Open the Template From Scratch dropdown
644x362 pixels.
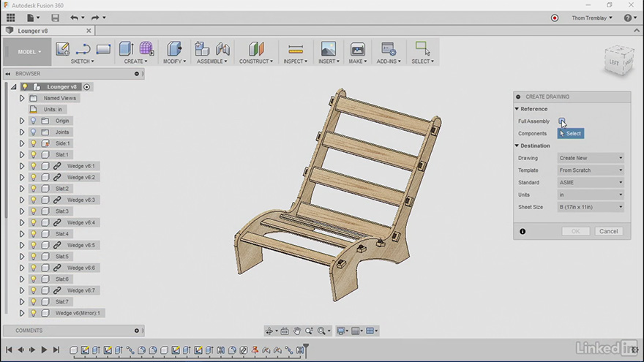591,170
